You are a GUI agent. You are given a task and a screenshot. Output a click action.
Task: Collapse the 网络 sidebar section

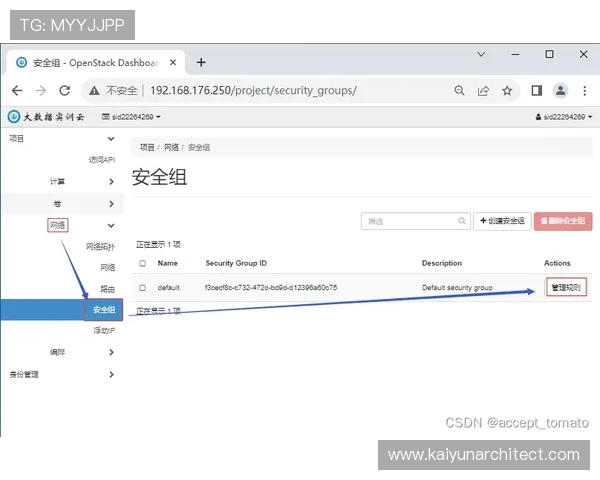click(x=62, y=225)
